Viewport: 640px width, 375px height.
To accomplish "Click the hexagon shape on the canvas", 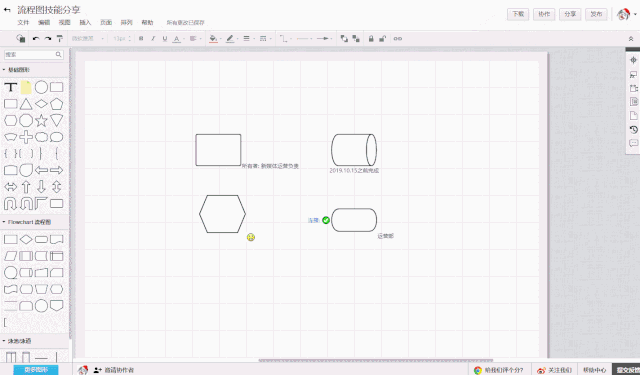I will pyautogui.click(x=222, y=214).
